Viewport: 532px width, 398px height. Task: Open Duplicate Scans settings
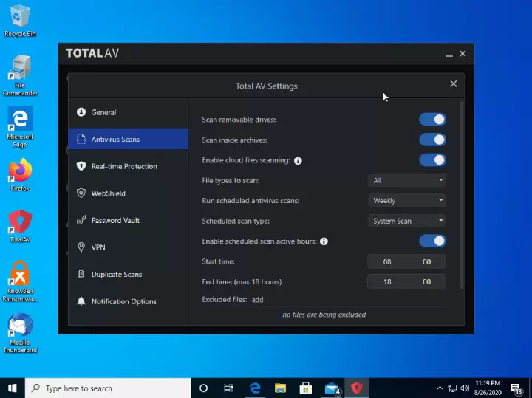click(x=128, y=274)
